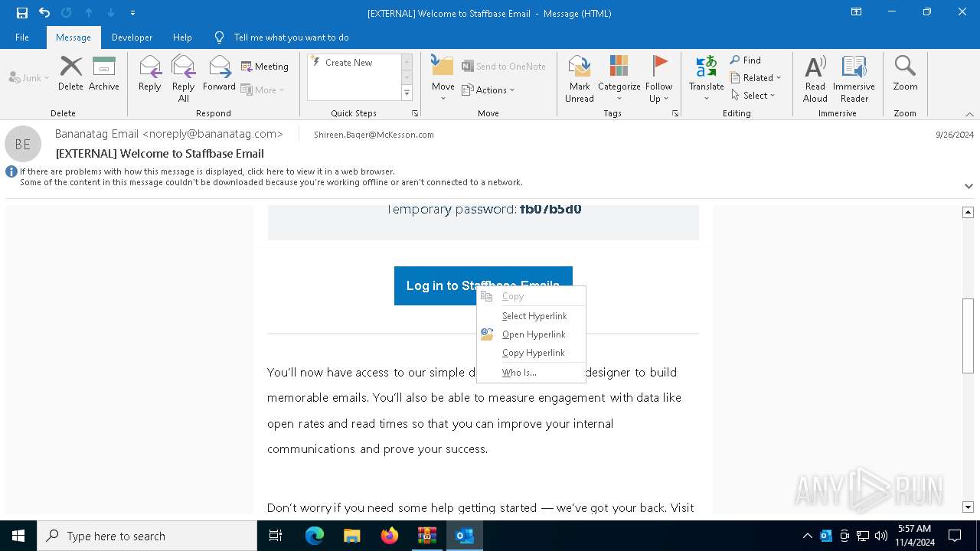The image size is (980, 551).
Task: Open Immersive Reader
Action: (x=854, y=79)
